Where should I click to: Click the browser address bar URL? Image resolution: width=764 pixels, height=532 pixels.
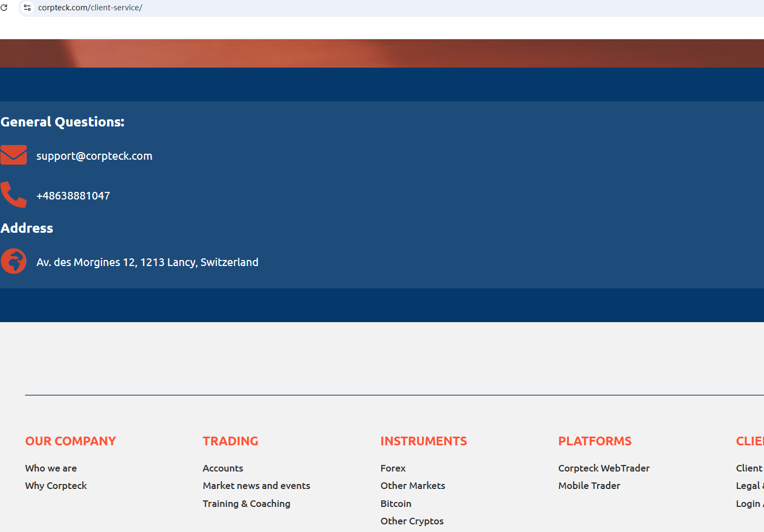(x=90, y=8)
